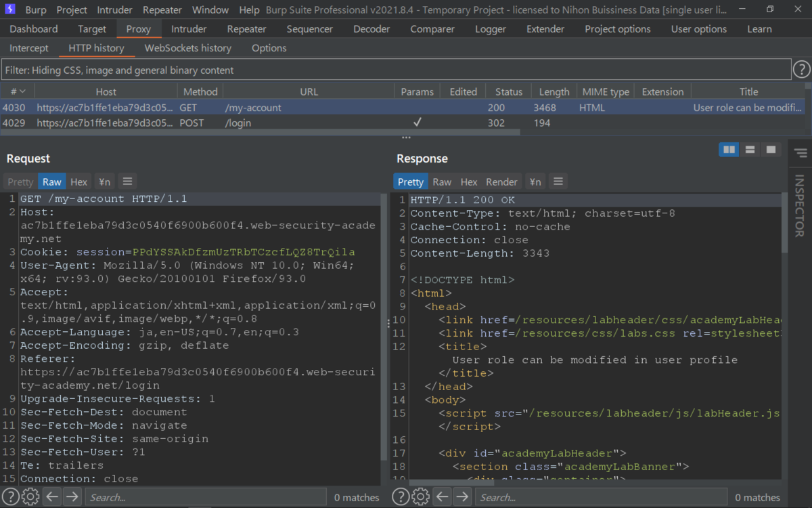Viewport: 812px width, 508px height.
Task: Switch to the Extender tab
Action: click(545, 29)
